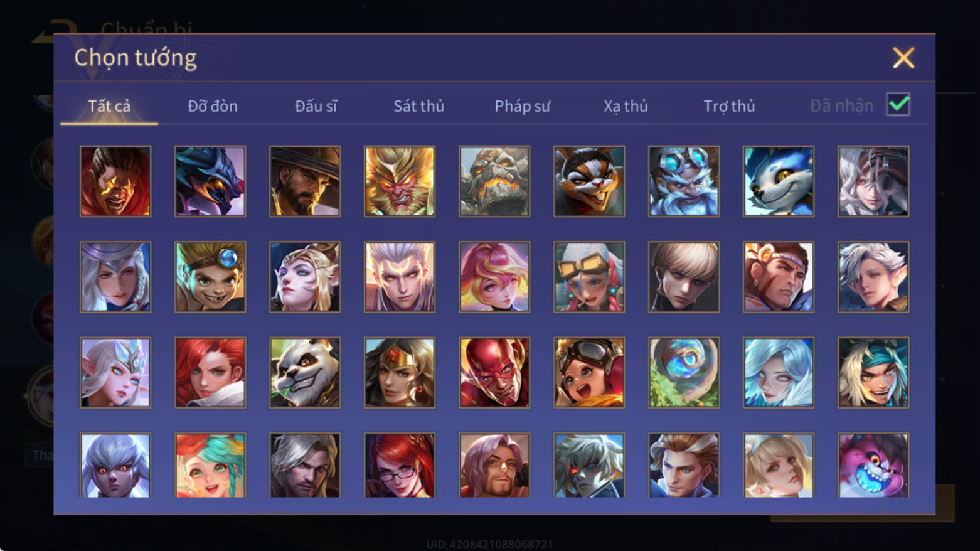
Task: Pick the pink grinning cat monster hero
Action: pyautogui.click(x=873, y=465)
